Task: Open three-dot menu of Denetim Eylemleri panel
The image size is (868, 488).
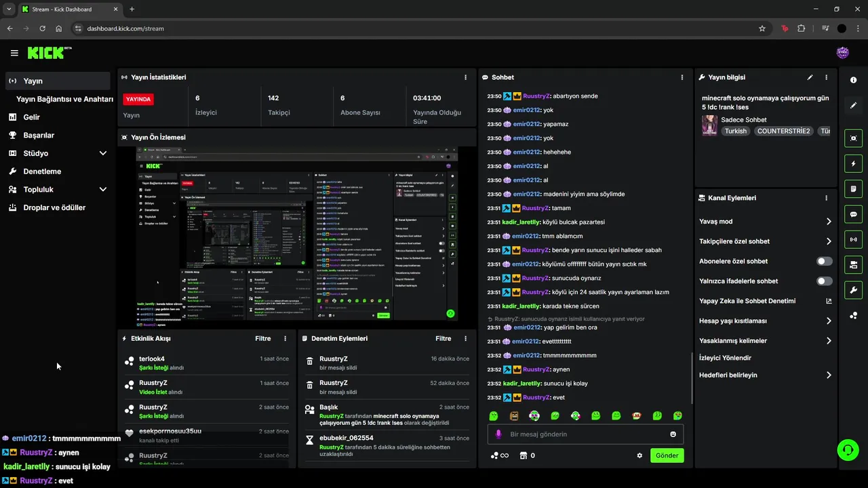Action: pyautogui.click(x=465, y=338)
